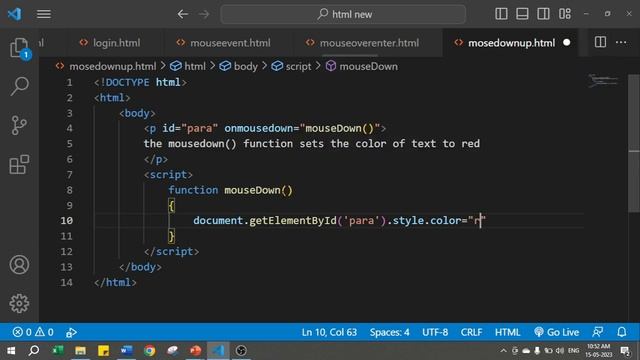The height and width of the screenshot is (360, 640).
Task: Open the Manage gear settings
Action: (x=19, y=303)
